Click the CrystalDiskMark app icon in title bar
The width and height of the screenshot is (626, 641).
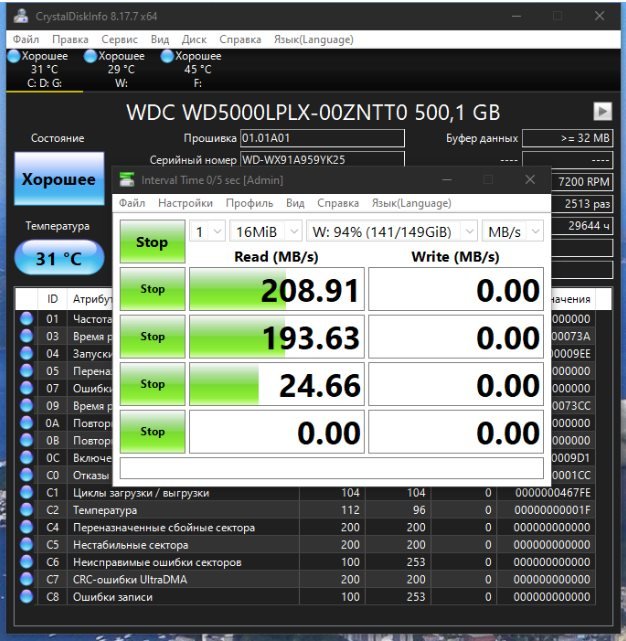tap(127, 179)
